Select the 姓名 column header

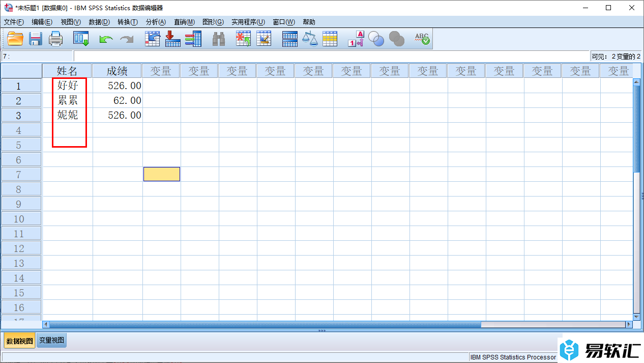click(67, 71)
